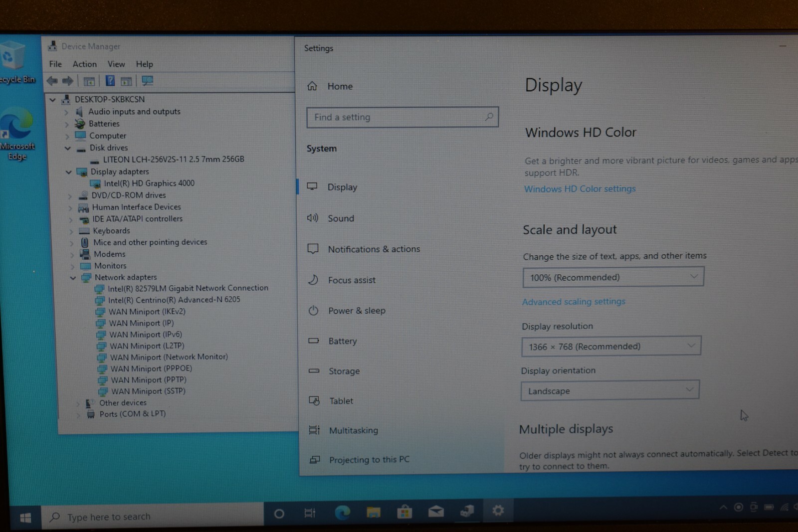Open the File menu in Device Manager
The width and height of the screenshot is (798, 532).
tap(55, 64)
